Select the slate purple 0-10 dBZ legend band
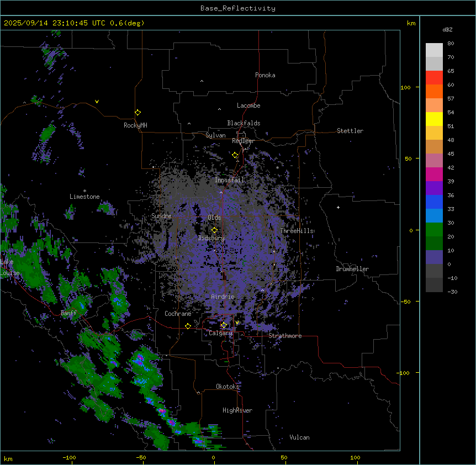476x465 pixels. (434, 257)
